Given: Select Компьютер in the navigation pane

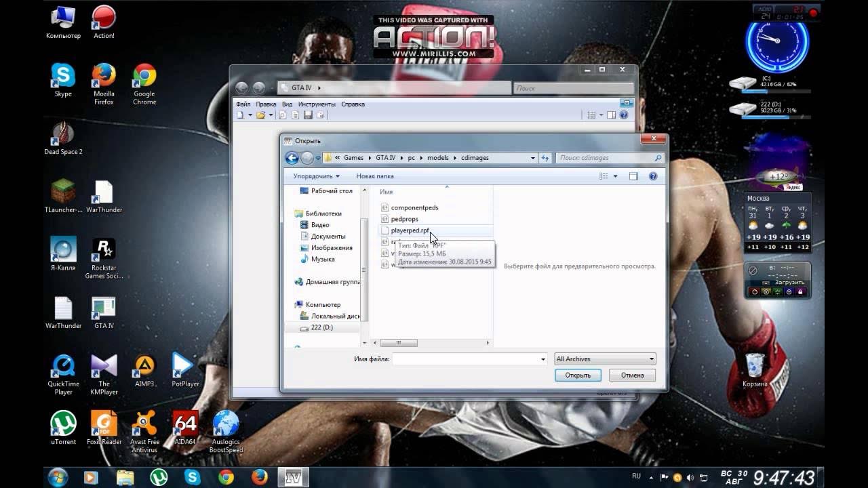Looking at the screenshot, I should click(x=317, y=305).
